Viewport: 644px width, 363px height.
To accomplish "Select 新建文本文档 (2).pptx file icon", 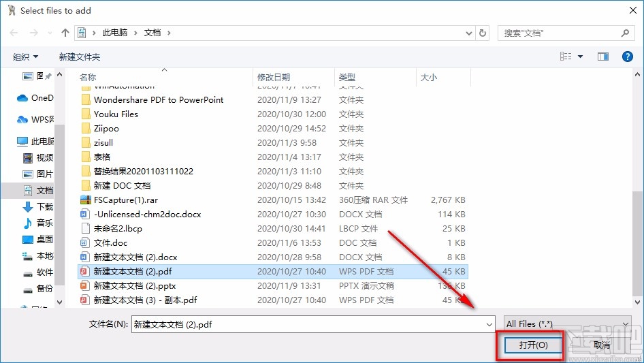I will 84,286.
